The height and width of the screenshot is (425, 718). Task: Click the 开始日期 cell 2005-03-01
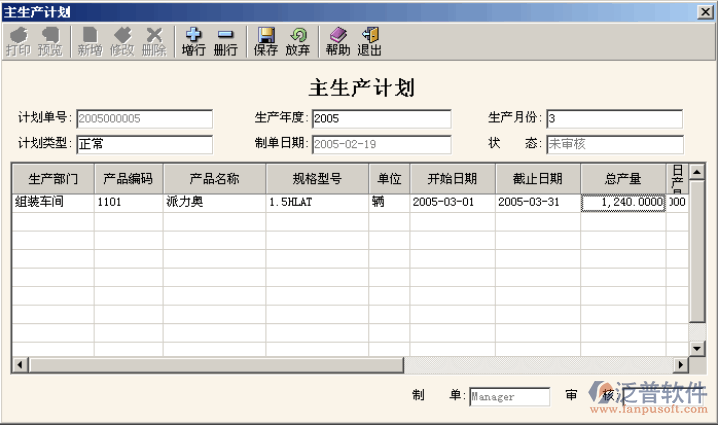pyautogui.click(x=451, y=202)
